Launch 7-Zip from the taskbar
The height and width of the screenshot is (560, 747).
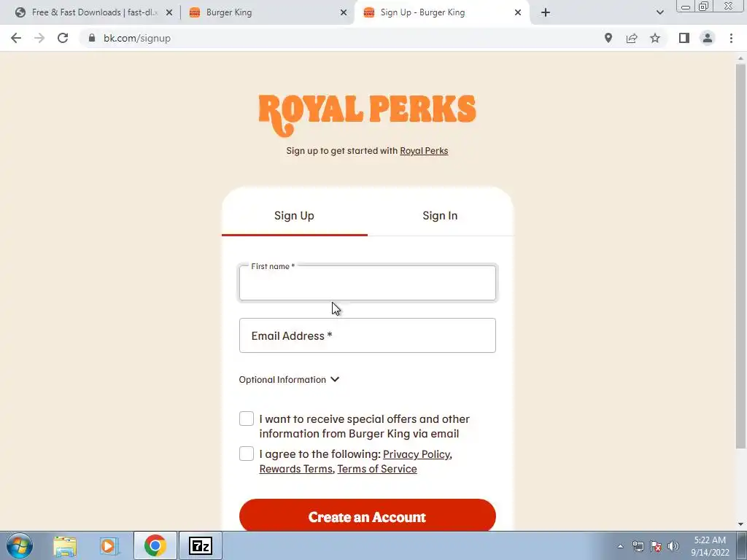click(201, 545)
